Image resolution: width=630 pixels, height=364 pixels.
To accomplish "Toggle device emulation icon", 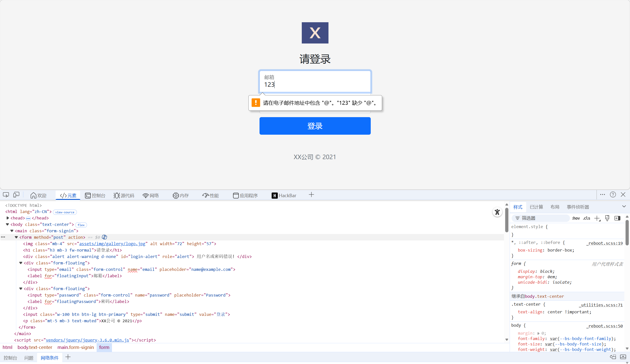I will [16, 195].
